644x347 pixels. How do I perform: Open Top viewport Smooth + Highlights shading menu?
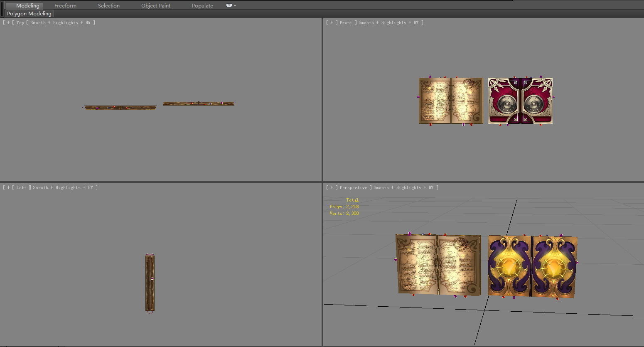[x=60, y=22]
